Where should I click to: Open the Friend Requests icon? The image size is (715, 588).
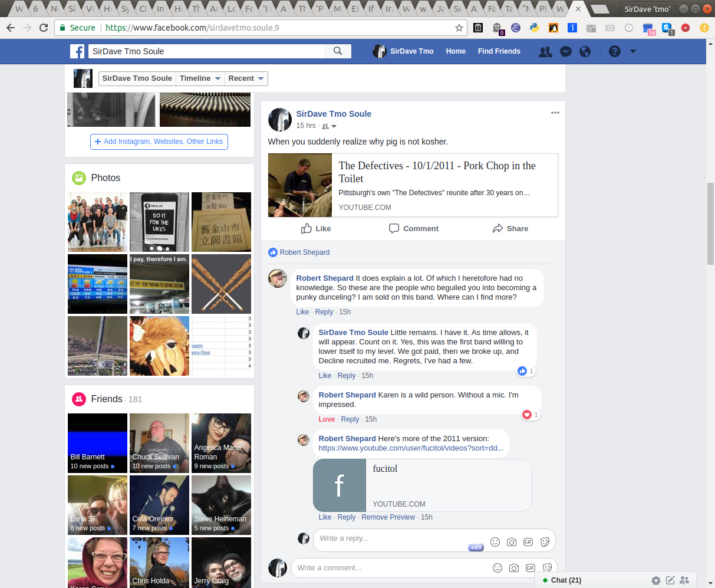coord(545,51)
